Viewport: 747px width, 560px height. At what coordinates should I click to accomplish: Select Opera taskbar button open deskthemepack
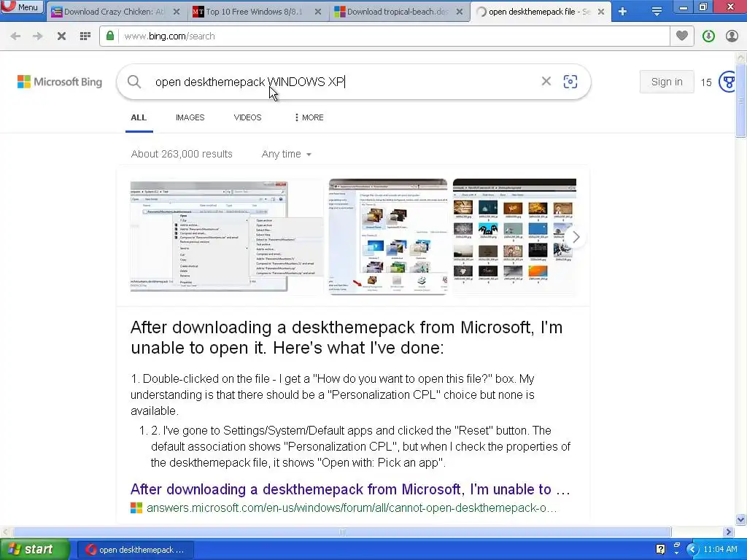pyautogui.click(x=135, y=550)
